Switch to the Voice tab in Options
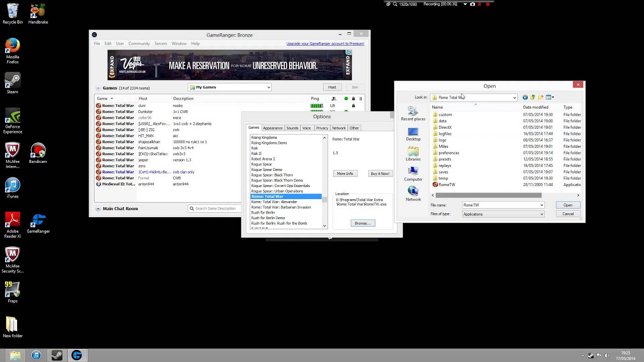 pos(306,128)
